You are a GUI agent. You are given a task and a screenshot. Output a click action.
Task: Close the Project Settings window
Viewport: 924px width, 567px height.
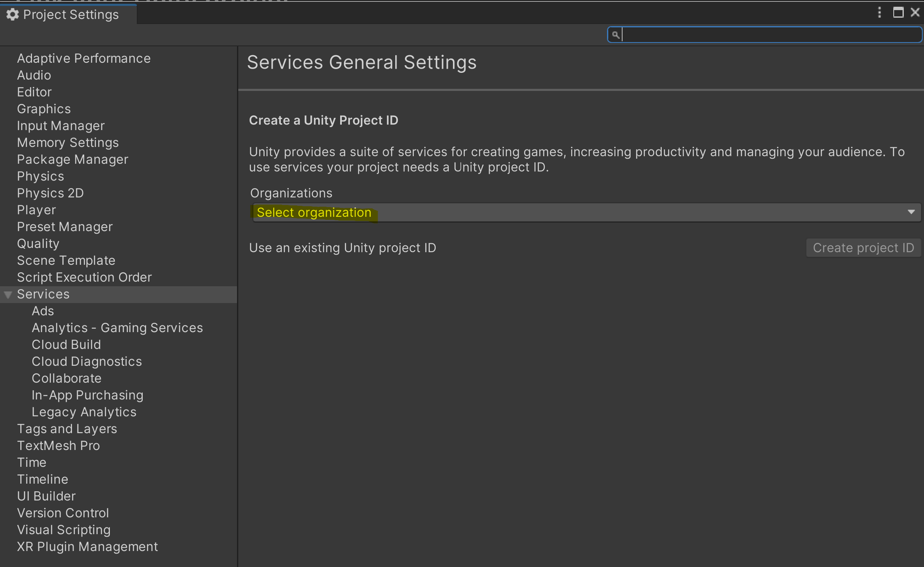(915, 12)
